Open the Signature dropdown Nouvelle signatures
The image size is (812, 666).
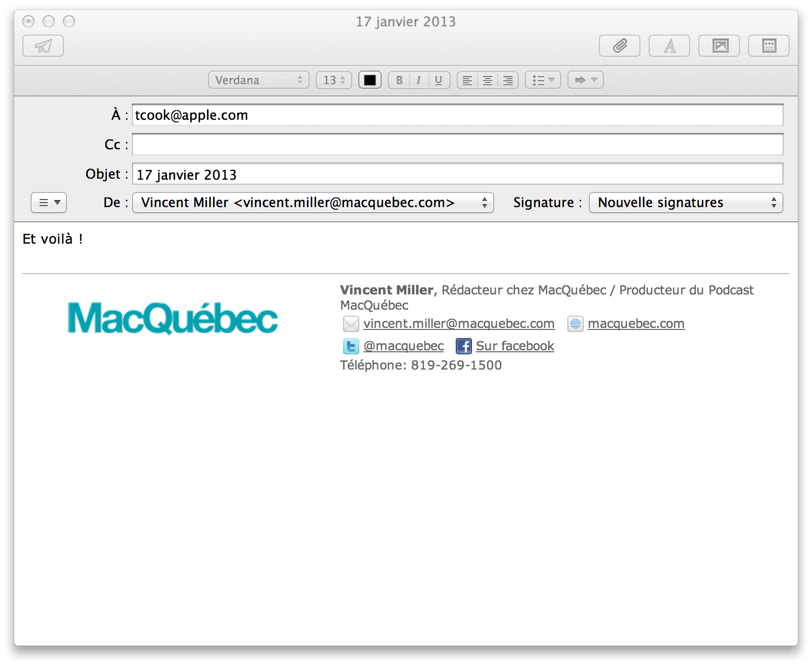[x=686, y=203]
